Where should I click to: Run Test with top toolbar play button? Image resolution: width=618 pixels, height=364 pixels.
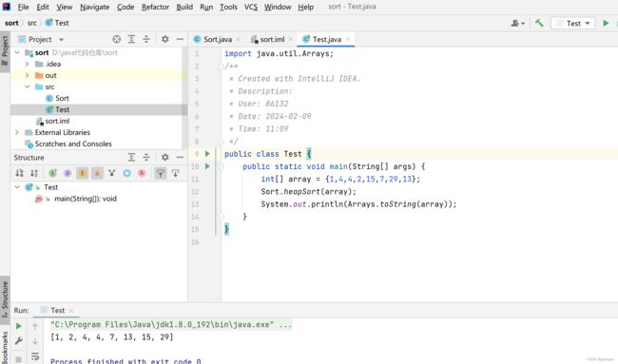pos(606,23)
